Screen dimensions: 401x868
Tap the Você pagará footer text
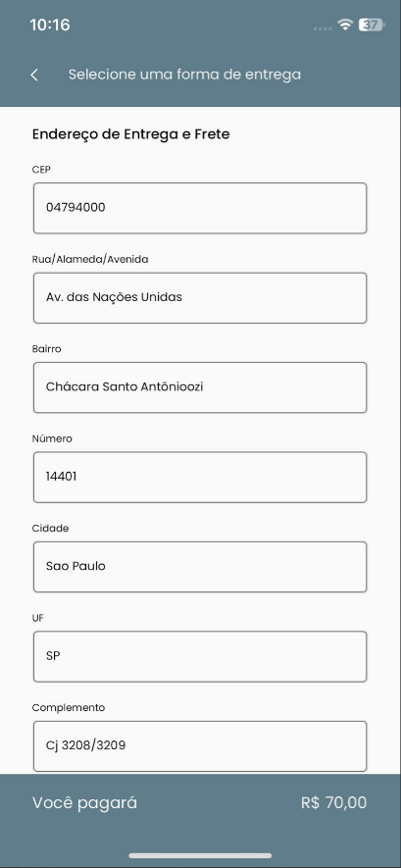[x=84, y=803]
